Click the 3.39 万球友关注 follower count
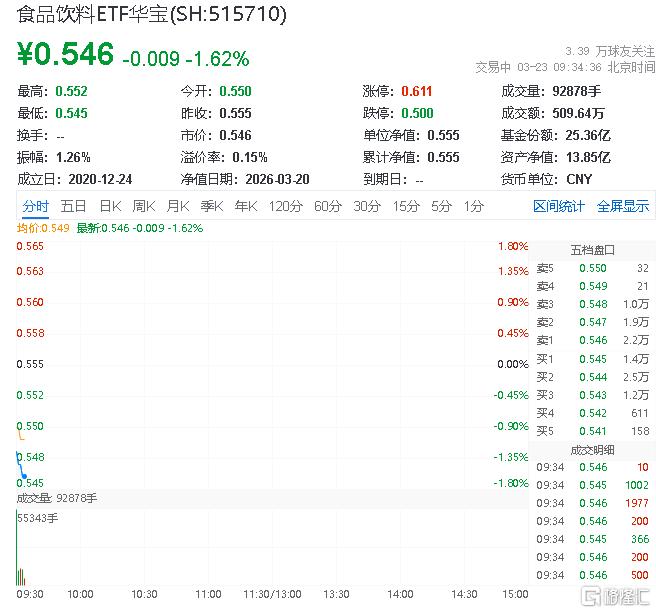 [610, 51]
